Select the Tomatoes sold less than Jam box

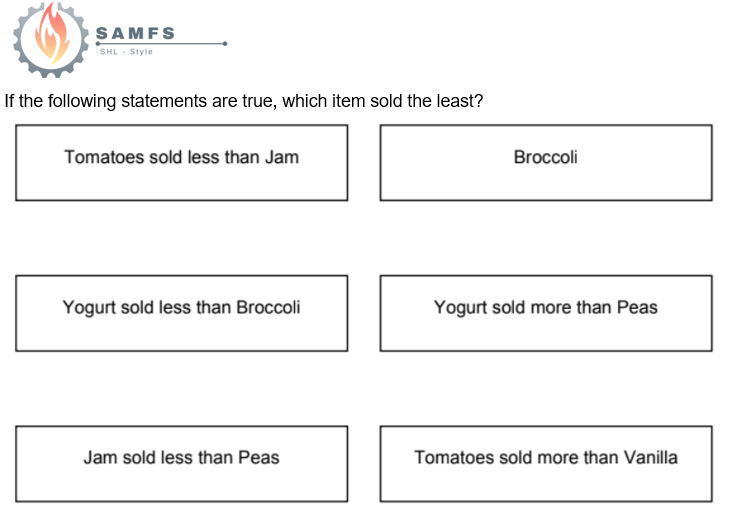tap(181, 162)
